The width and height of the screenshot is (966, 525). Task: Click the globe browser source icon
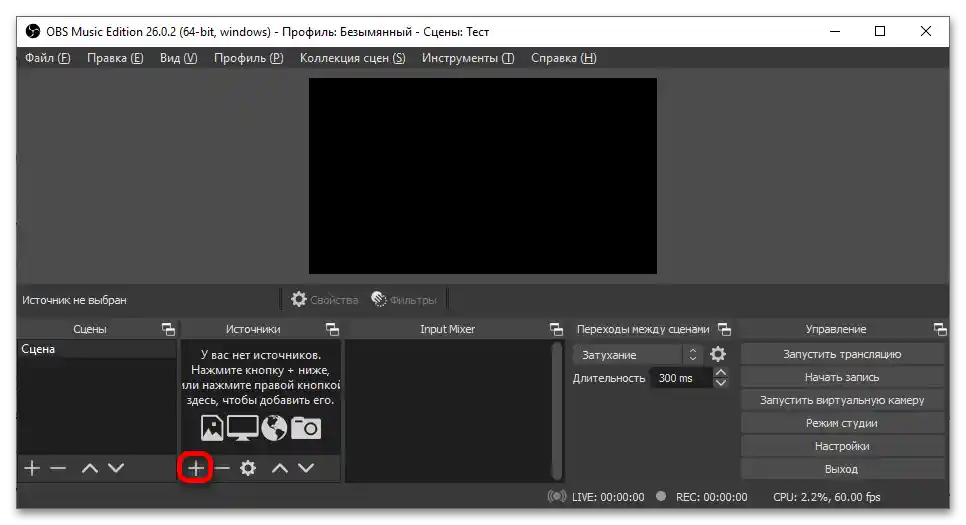(x=274, y=428)
